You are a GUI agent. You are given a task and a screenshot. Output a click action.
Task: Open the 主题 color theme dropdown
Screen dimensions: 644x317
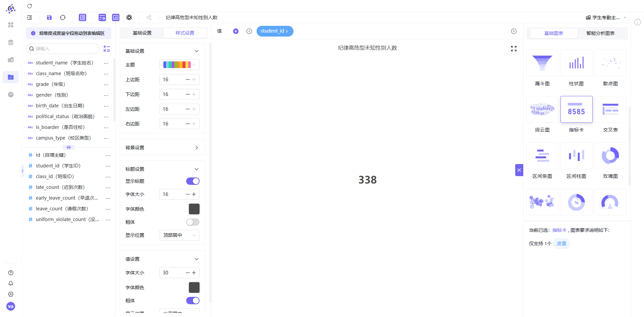tap(179, 65)
